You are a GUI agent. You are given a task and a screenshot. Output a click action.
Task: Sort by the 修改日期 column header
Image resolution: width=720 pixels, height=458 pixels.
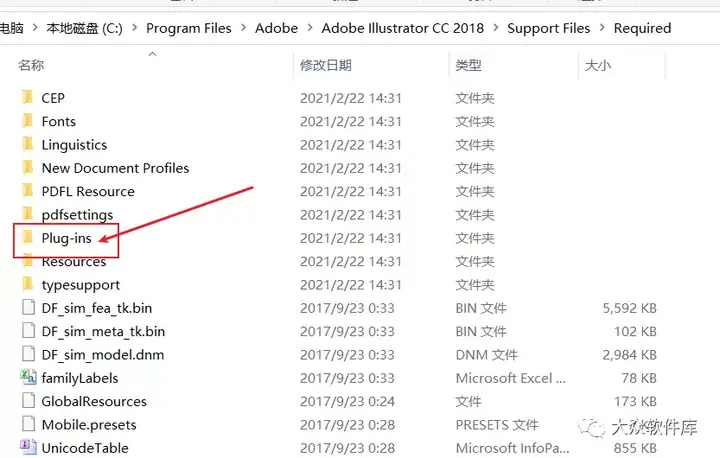[x=326, y=65]
